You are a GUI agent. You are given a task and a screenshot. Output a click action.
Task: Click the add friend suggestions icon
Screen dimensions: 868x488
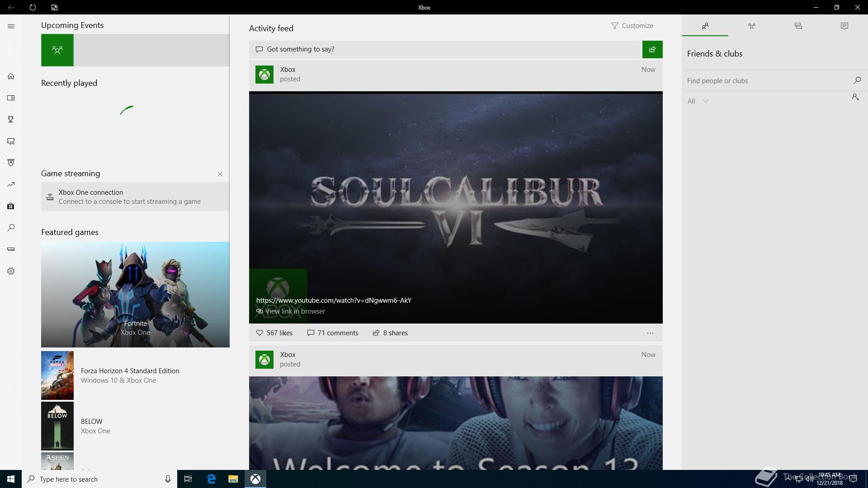(x=855, y=97)
